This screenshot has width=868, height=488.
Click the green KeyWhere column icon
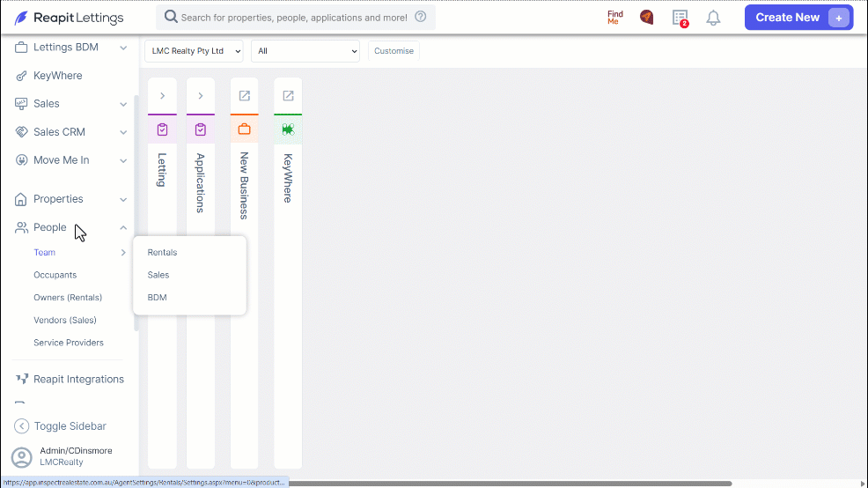pos(288,129)
